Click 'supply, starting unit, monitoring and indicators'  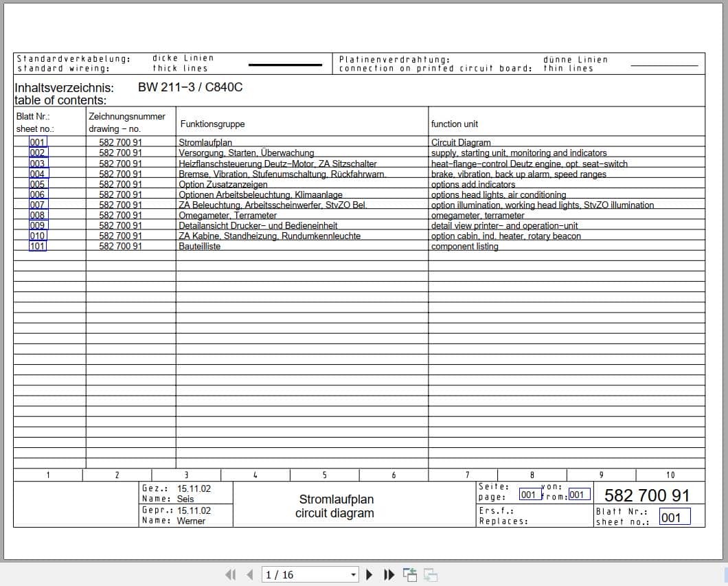[519, 153]
